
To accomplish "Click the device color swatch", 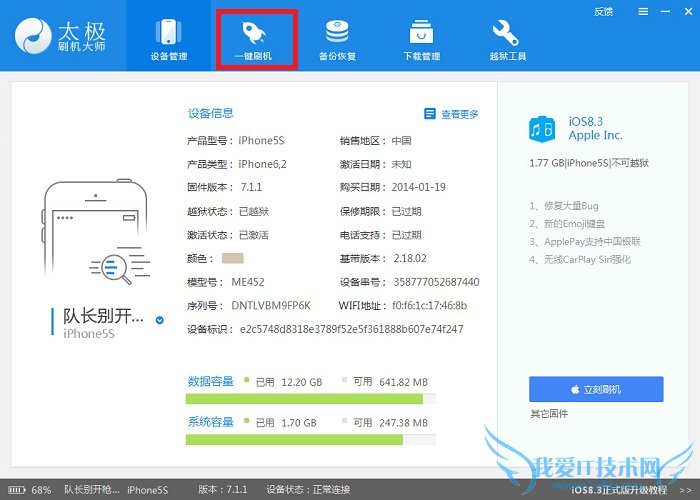I will (x=233, y=258).
